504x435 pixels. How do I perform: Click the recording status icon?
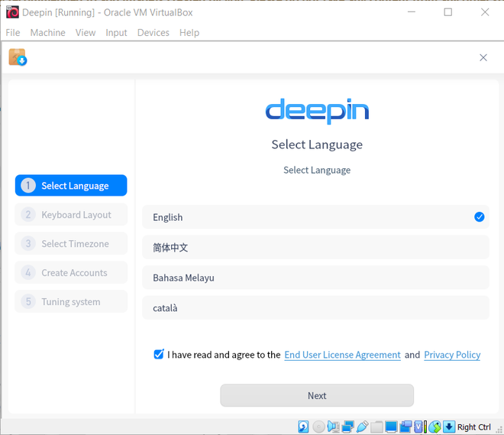click(405, 427)
